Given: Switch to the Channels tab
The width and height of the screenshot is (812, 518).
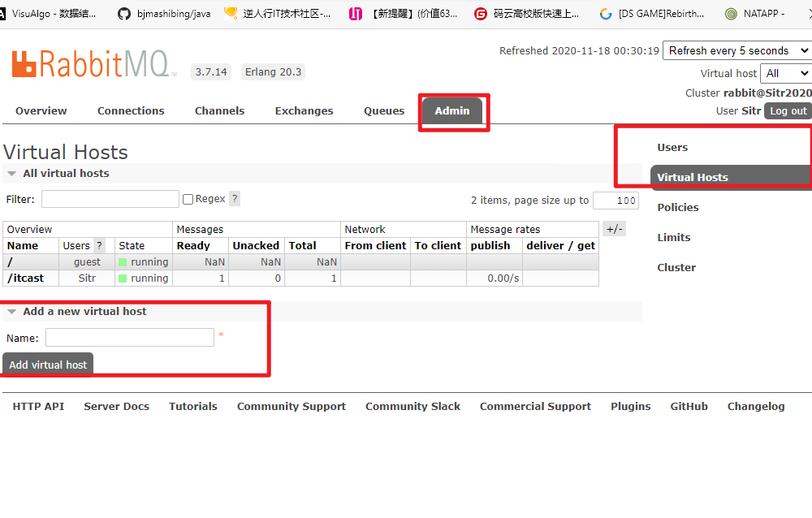Looking at the screenshot, I should [x=219, y=111].
